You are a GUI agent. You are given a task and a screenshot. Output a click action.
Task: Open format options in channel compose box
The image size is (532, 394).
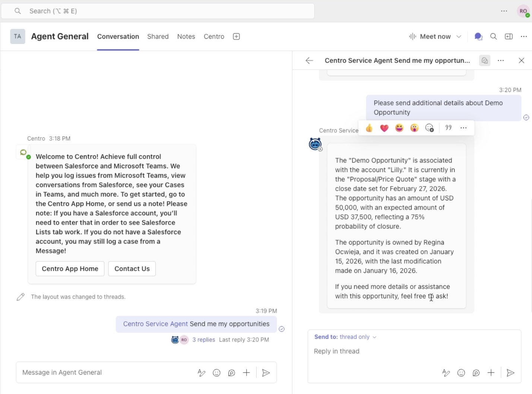pos(202,373)
